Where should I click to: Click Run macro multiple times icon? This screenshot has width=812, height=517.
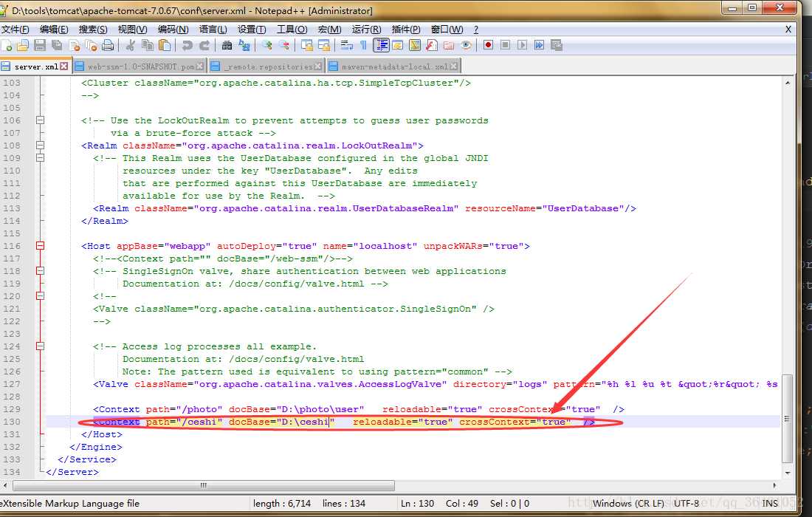point(539,46)
